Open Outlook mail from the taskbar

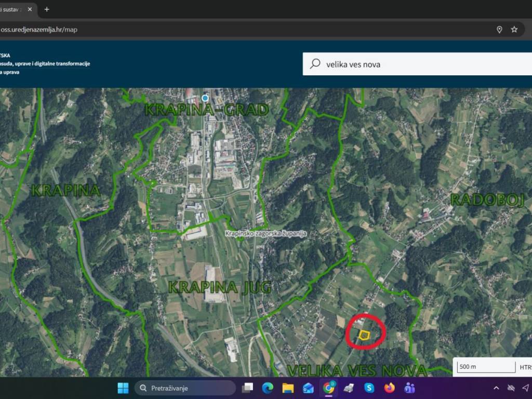pos(308,388)
